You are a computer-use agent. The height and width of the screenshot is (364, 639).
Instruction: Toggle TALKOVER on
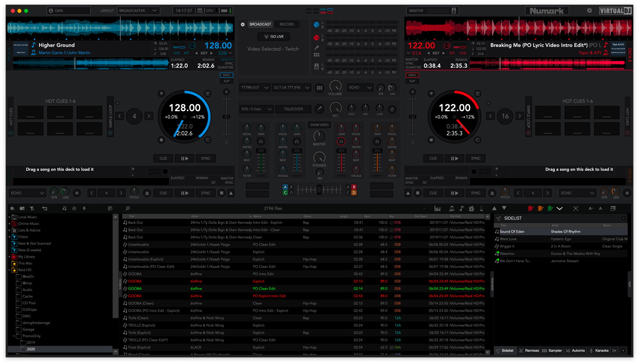point(294,109)
